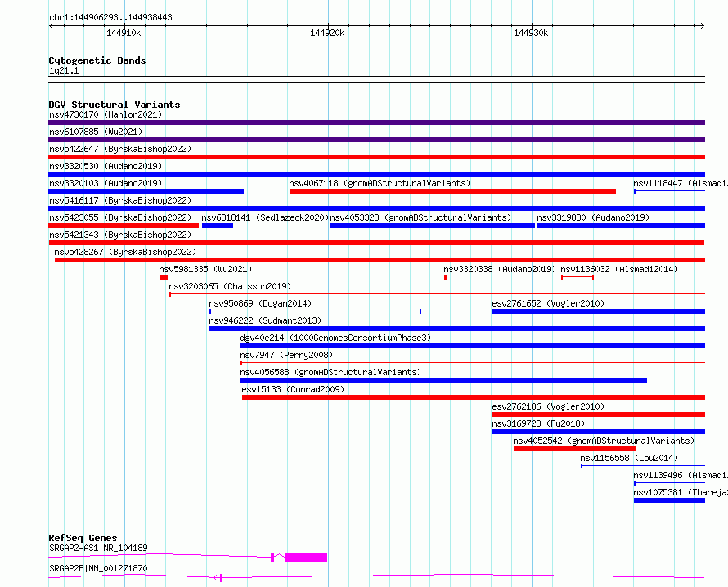
Task: Click nsv946222 (Sudmant2013) label
Action: (x=265, y=320)
